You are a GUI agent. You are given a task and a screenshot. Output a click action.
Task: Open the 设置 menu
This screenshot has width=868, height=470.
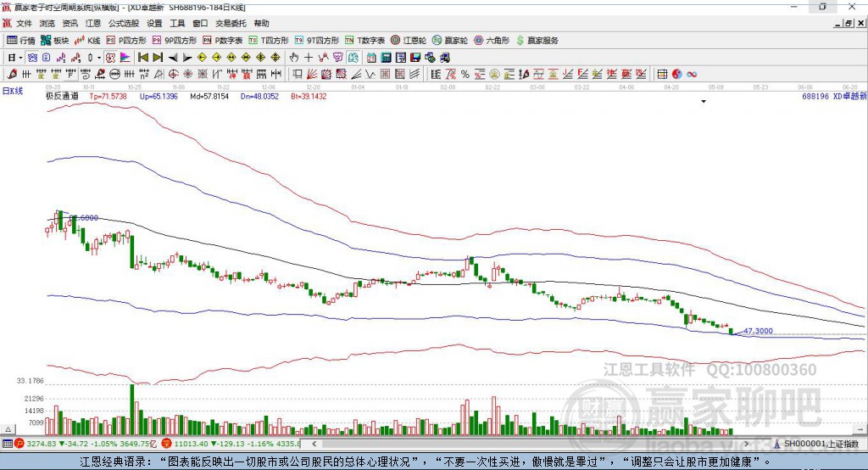(x=154, y=23)
